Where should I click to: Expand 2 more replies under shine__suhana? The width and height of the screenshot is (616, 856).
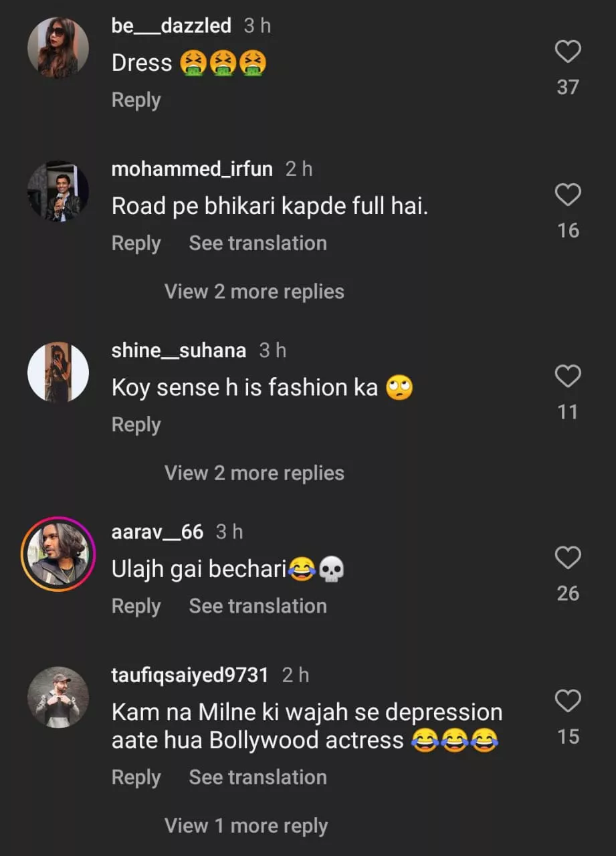tap(254, 473)
